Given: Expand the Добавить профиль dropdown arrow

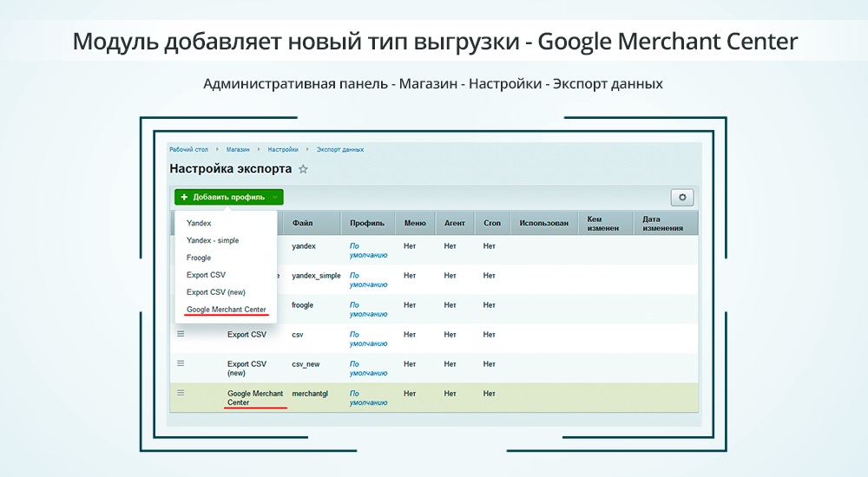Looking at the screenshot, I should [274, 198].
